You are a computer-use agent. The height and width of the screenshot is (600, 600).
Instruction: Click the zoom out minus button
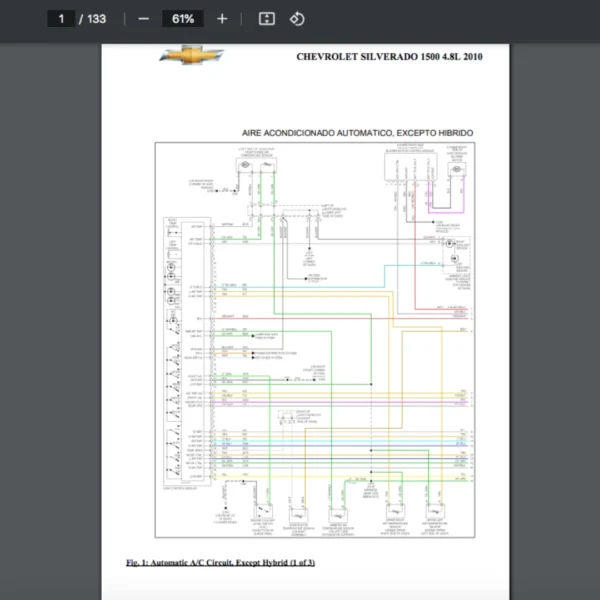click(144, 19)
